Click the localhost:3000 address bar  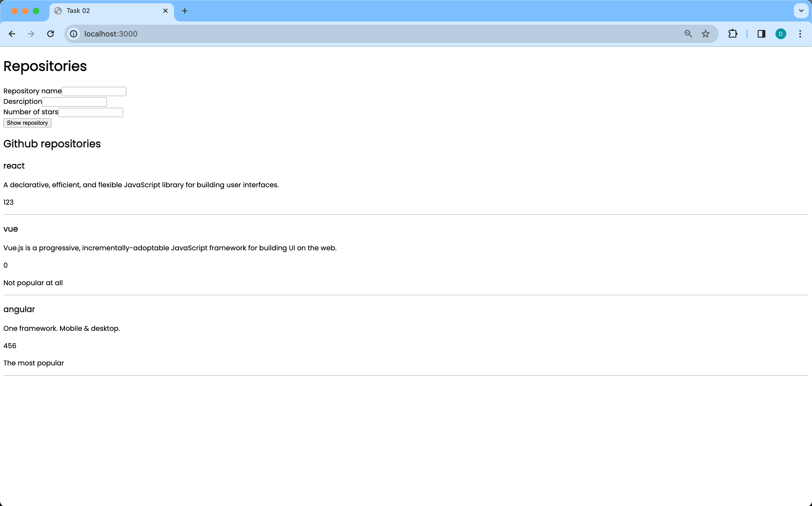[368, 34]
